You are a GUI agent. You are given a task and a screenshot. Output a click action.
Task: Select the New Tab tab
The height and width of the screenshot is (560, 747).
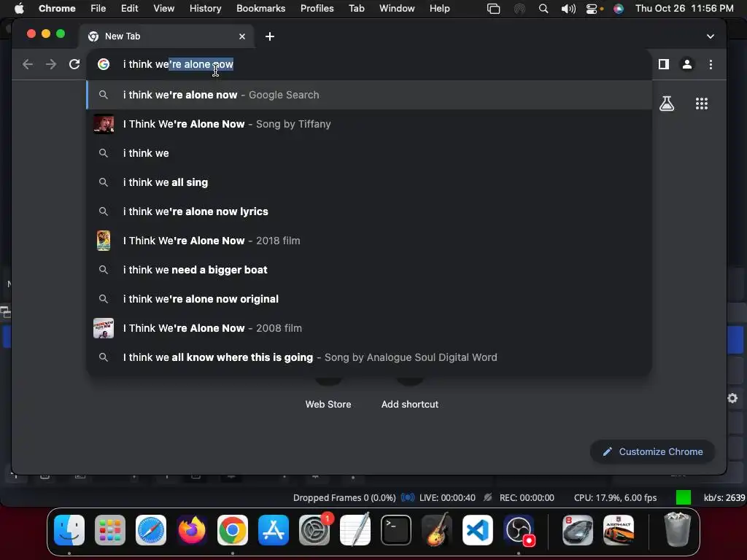166,36
